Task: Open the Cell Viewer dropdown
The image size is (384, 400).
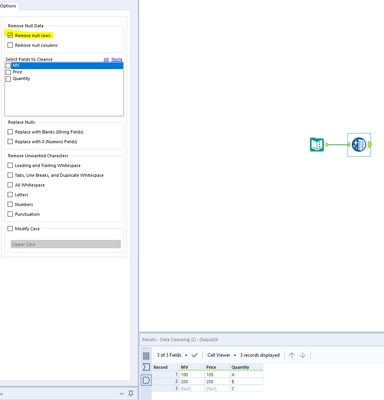Action: [222, 355]
